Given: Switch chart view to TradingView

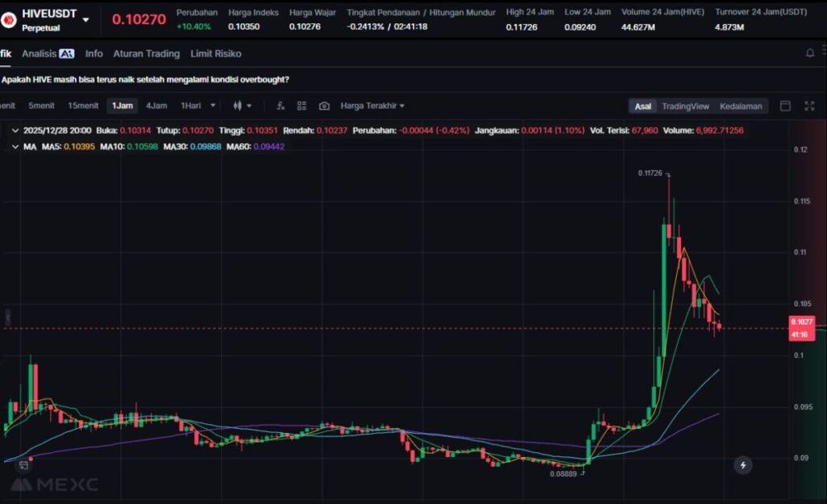Looking at the screenshot, I should 685,106.
